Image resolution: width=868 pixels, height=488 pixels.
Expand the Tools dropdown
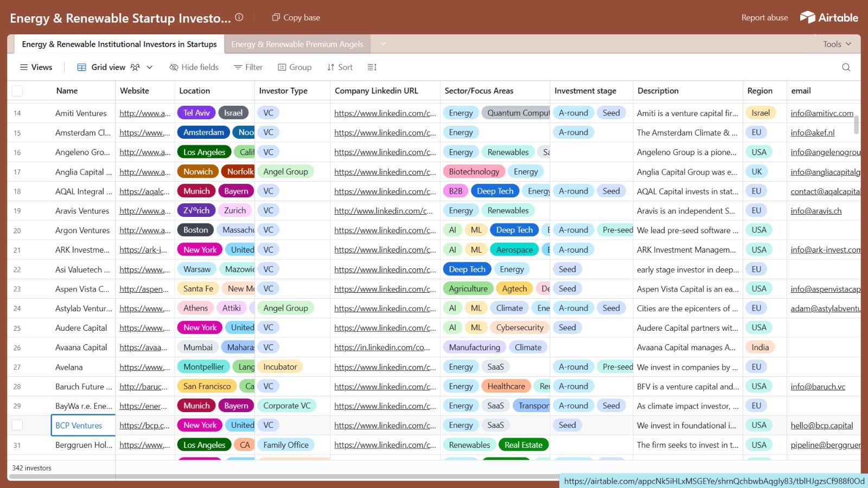click(837, 44)
